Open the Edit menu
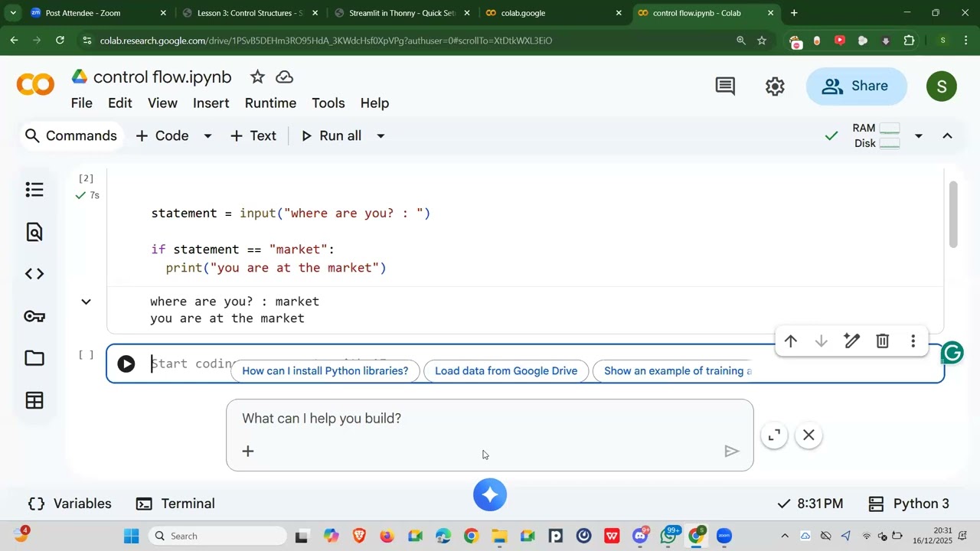Screen dimensions: 980x551 [x=119, y=103]
